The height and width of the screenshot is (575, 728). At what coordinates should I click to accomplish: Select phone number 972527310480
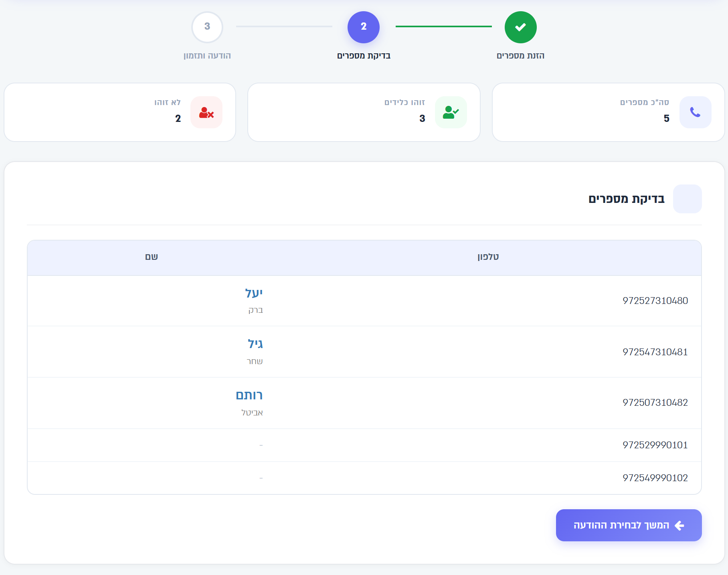point(655,301)
